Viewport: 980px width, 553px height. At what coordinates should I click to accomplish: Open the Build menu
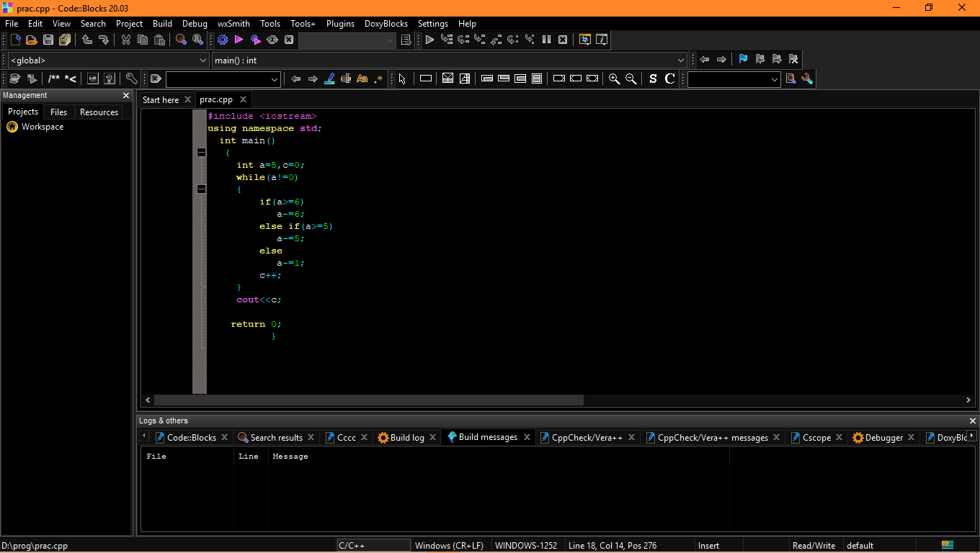[162, 24]
